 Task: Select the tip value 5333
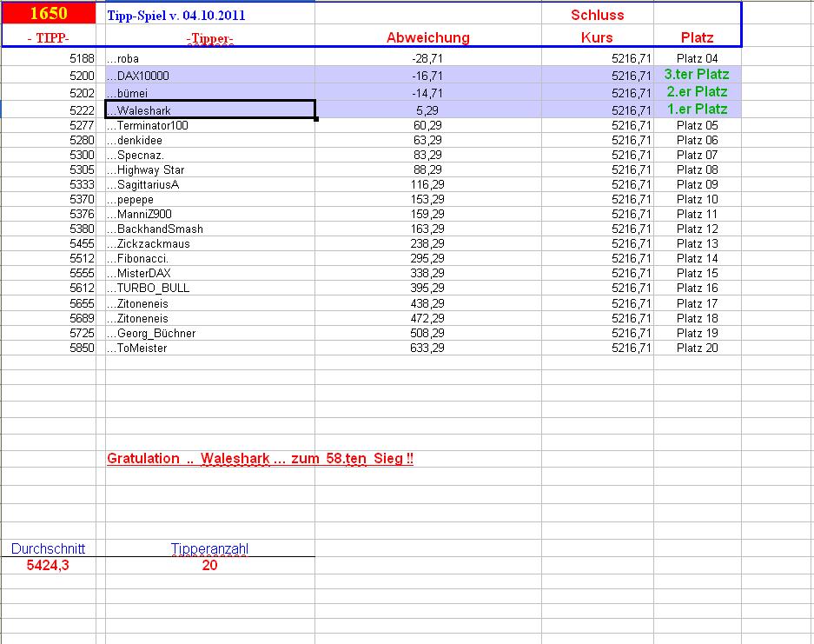(x=82, y=184)
